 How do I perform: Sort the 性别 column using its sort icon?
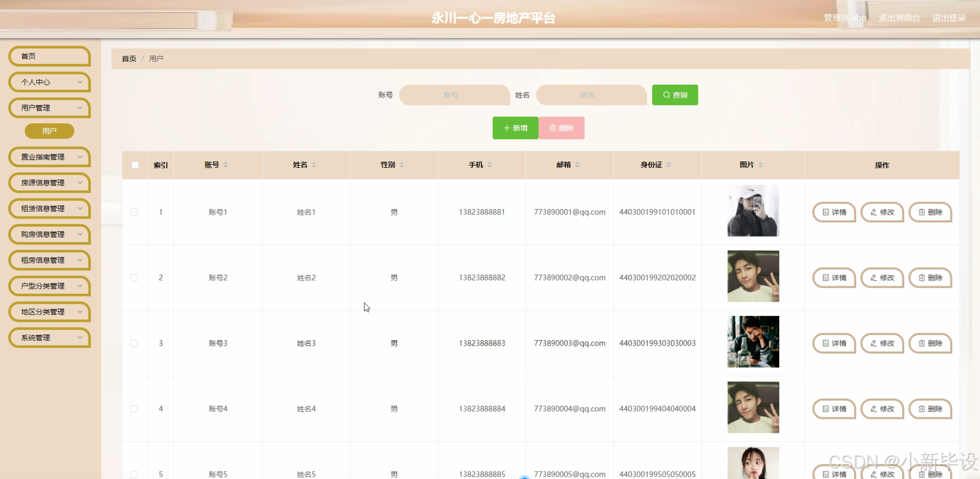coord(402,165)
